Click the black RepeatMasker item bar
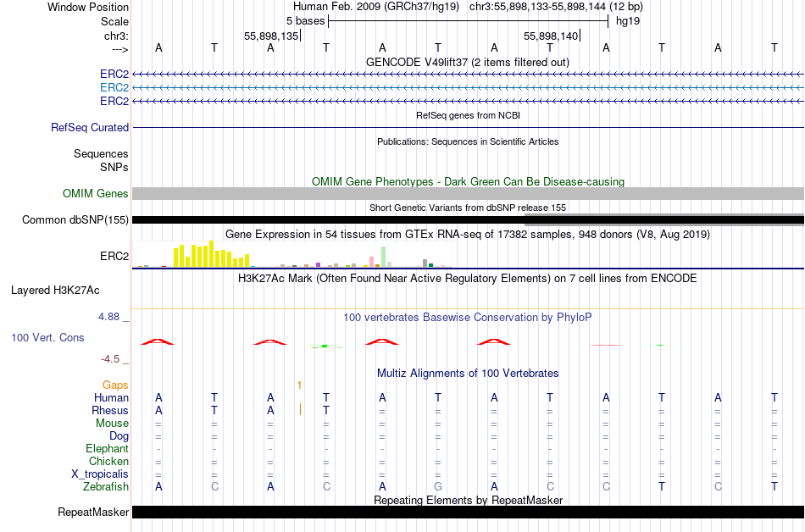Image resolution: width=805 pixels, height=532 pixels. coord(468,512)
